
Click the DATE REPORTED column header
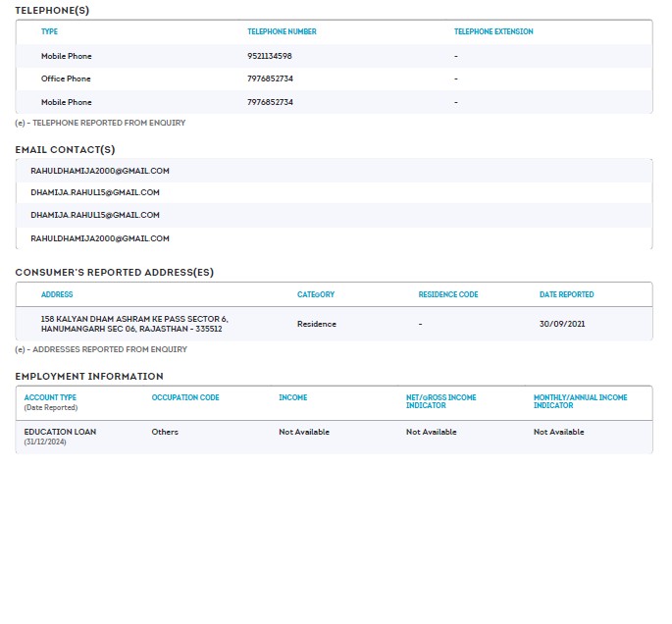[x=566, y=294]
